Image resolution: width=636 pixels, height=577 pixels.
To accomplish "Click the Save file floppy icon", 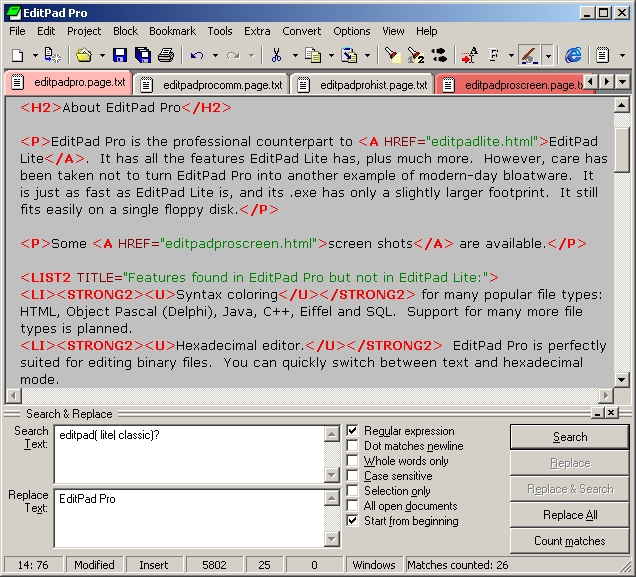I will [120, 55].
